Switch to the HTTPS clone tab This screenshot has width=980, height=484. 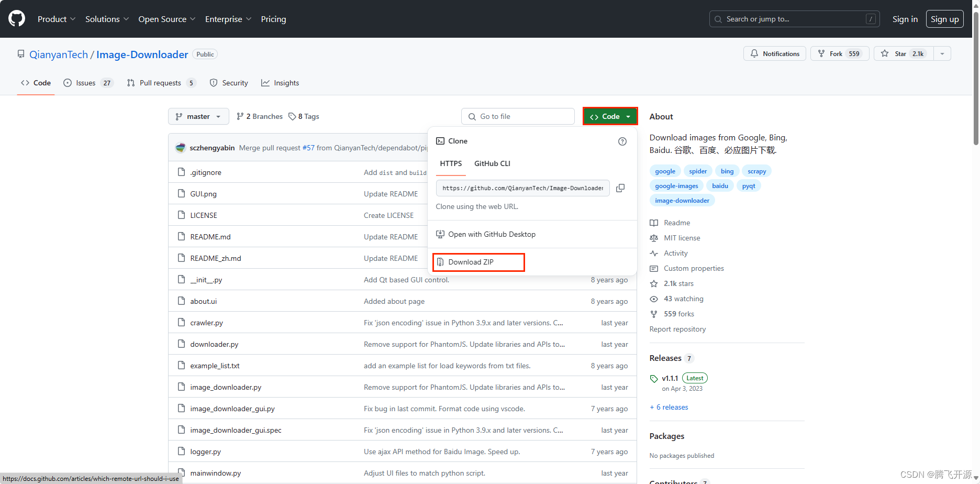pos(451,163)
